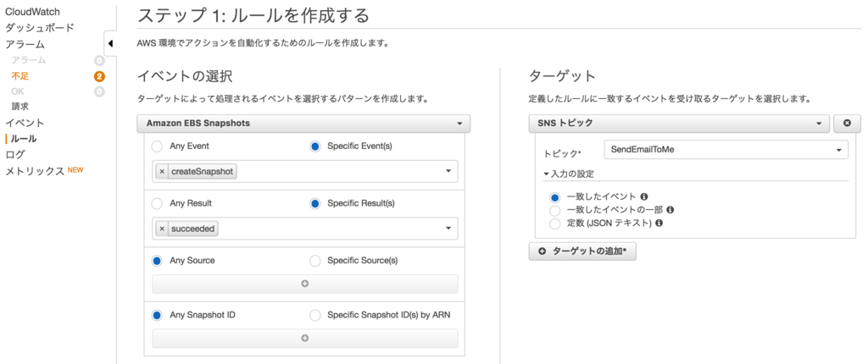Open the SendEmailToMe topic dropdown
The image size is (868, 364).
tap(726, 150)
